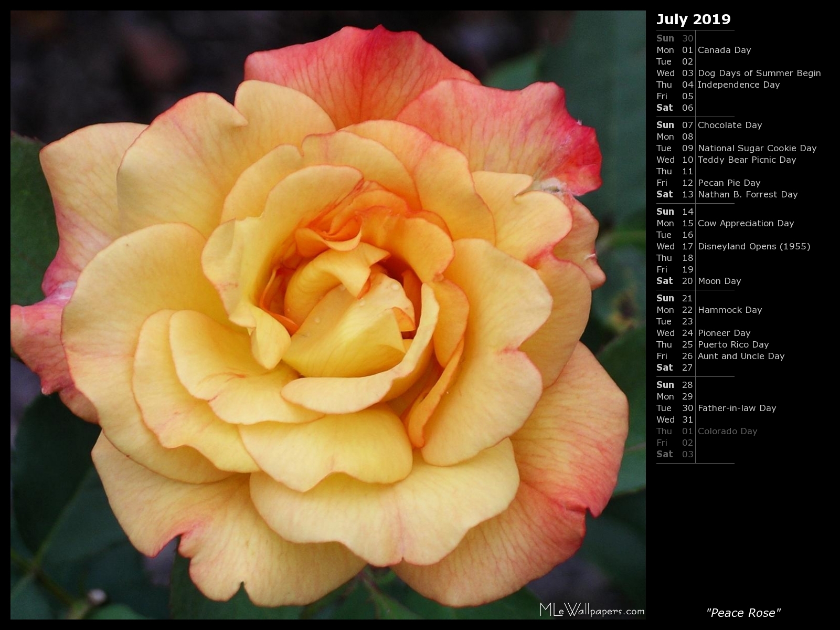Select "National Sugar Cookie Day" entry
The image size is (840, 630).
[x=757, y=148]
